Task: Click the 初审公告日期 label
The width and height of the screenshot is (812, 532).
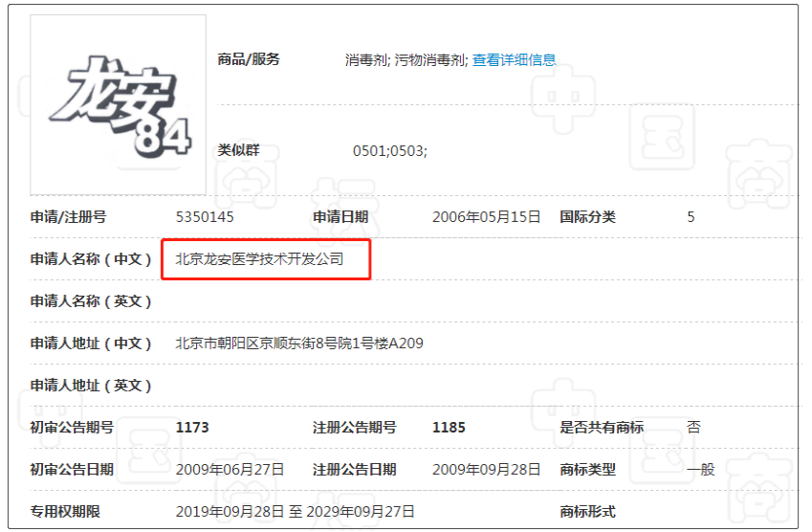Action: pos(72,470)
